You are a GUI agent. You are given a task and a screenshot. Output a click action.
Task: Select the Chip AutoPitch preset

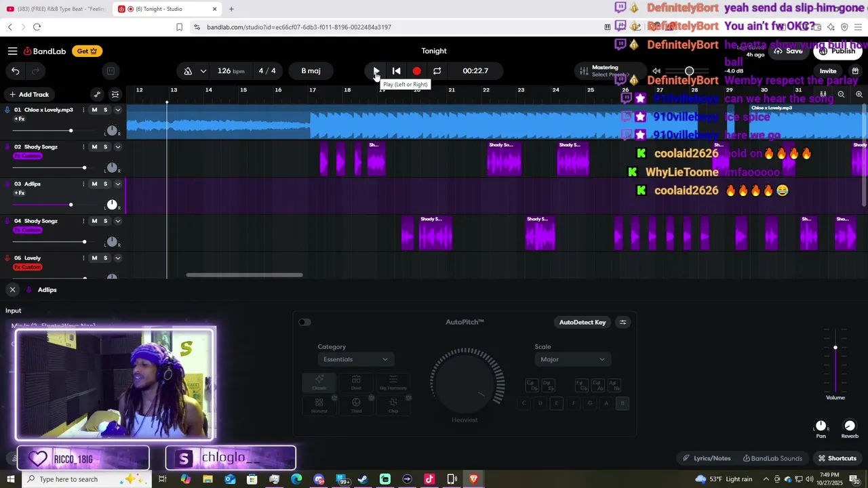(393, 405)
